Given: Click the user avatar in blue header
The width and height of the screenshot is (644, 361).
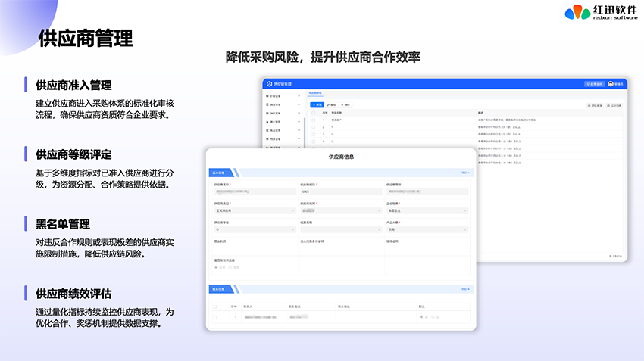Looking at the screenshot, I should [611, 83].
